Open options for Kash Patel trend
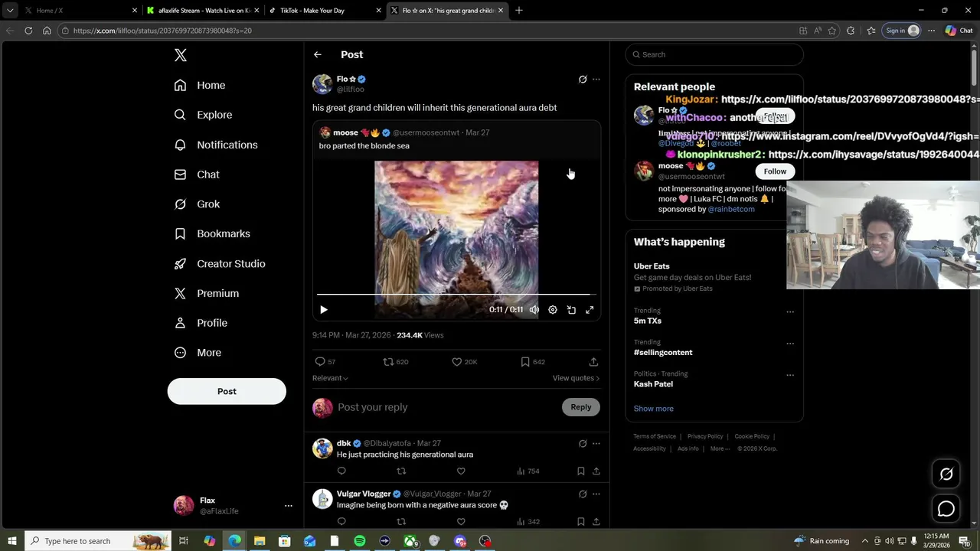980x551 pixels. coord(790,375)
